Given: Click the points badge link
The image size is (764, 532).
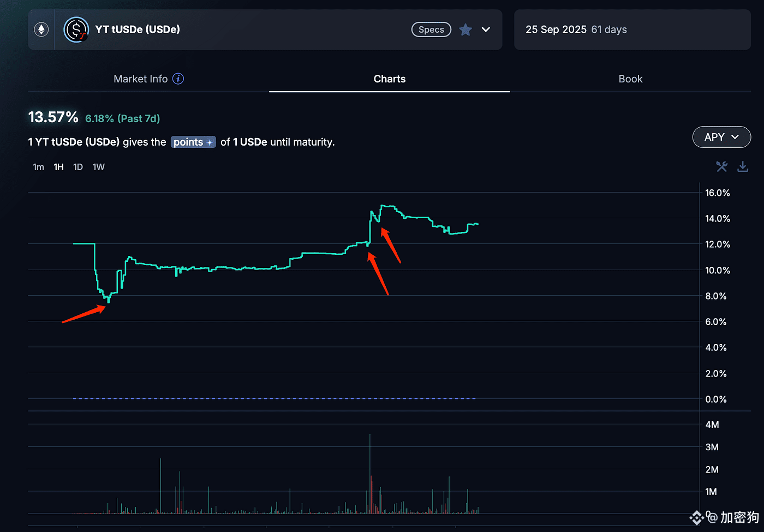Looking at the screenshot, I should pyautogui.click(x=188, y=142).
